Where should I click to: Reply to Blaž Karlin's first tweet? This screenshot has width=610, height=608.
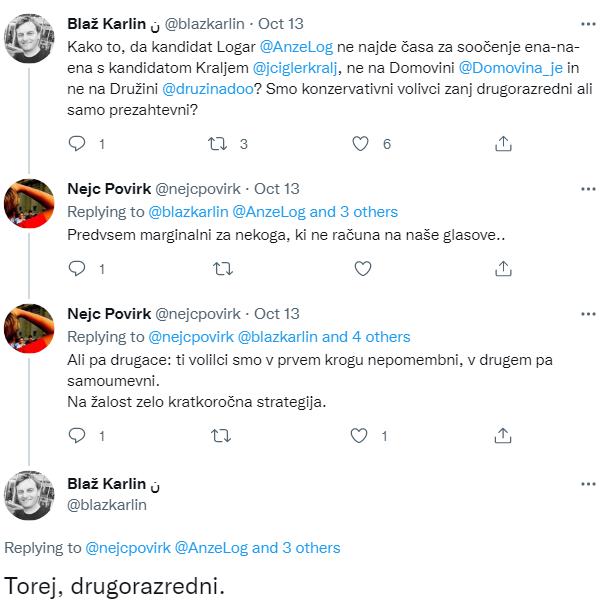point(77,144)
